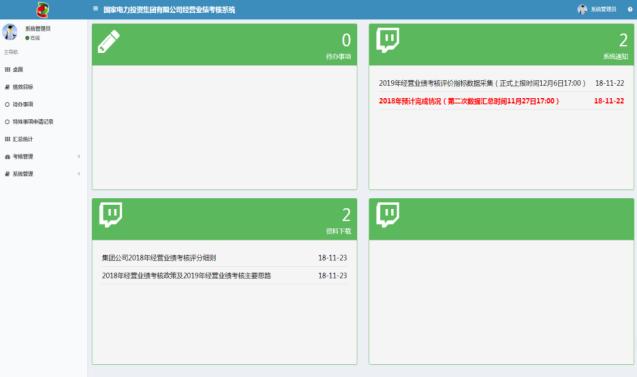This screenshot has height=377, width=637.
Task: Open the 系统管理员 user menu in header
Action: pos(596,9)
